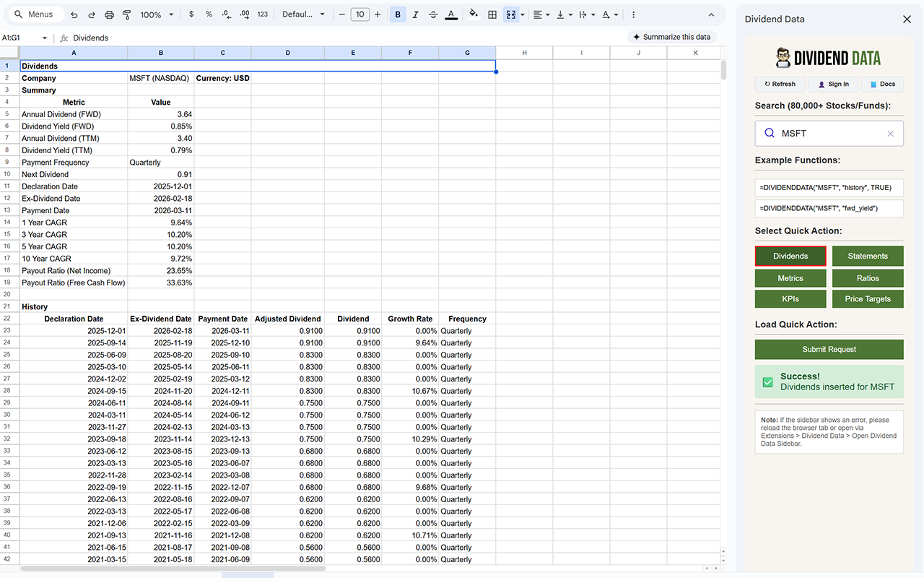
Task: Select the Dividends quick action
Action: point(790,256)
